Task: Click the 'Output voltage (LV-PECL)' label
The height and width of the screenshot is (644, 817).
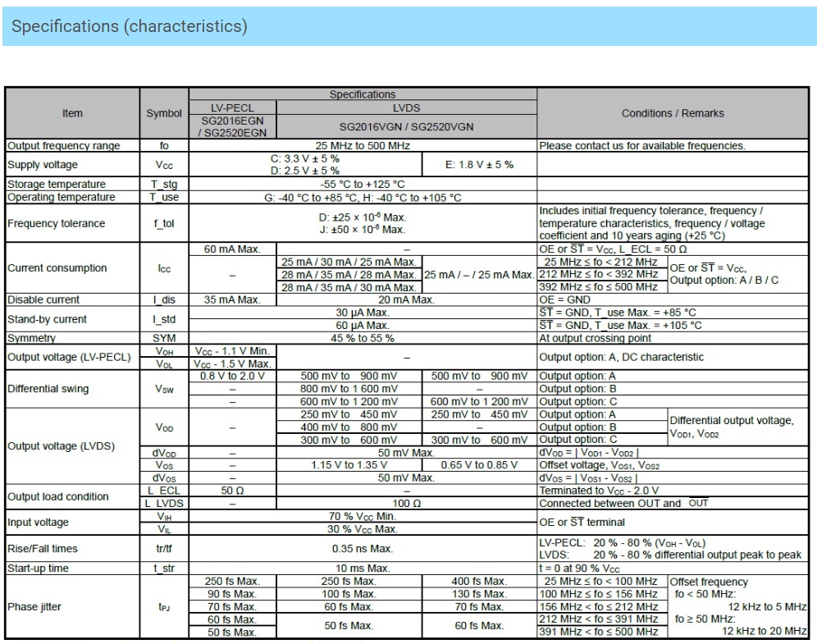Action: (x=69, y=358)
